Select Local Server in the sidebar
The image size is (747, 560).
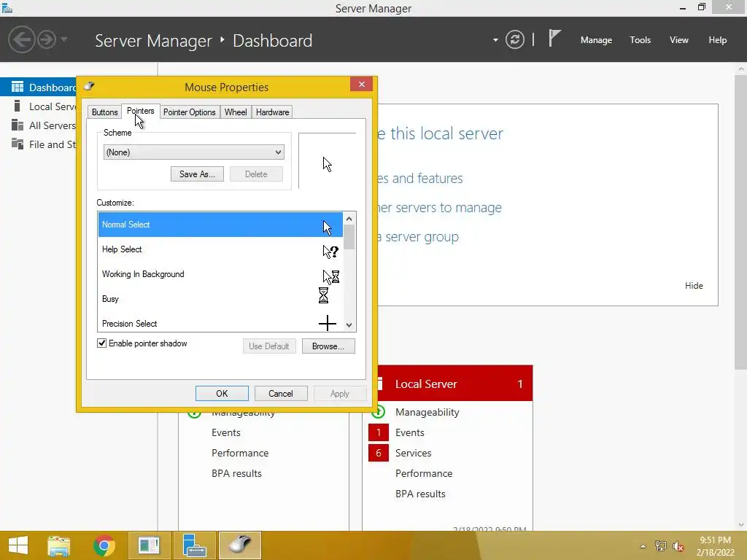pos(39,106)
